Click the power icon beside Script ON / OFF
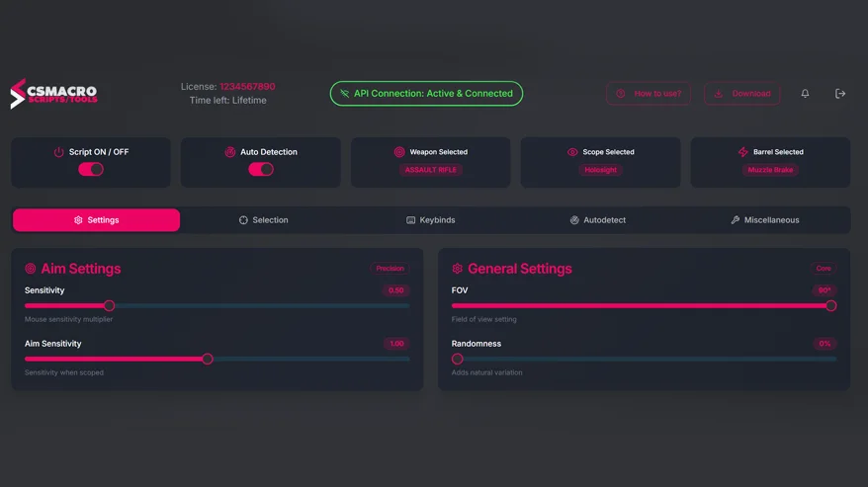Image resolution: width=868 pixels, height=487 pixels. (x=58, y=152)
